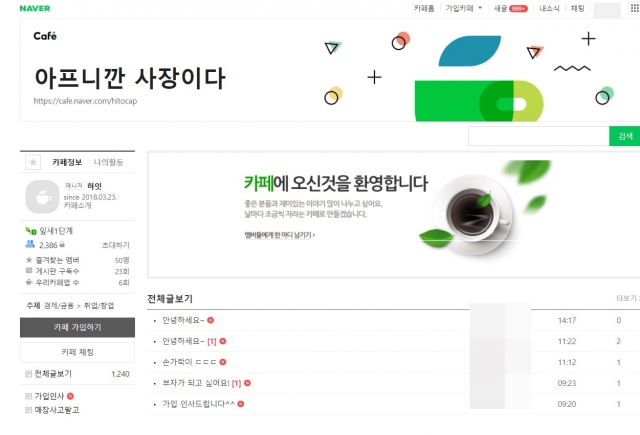Click the cafe search input field
Screen dimensions: 640x435
click(538, 136)
